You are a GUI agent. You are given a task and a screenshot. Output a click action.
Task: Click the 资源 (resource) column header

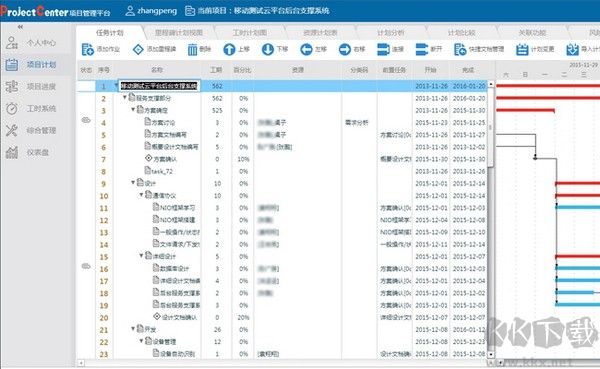pos(297,70)
